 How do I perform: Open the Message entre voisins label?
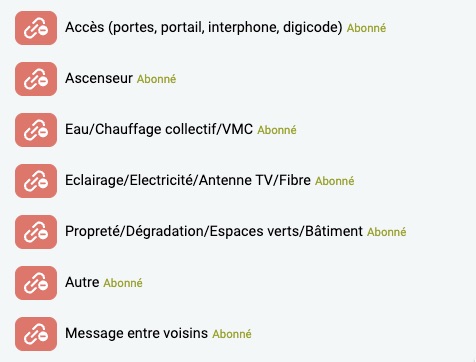137,333
